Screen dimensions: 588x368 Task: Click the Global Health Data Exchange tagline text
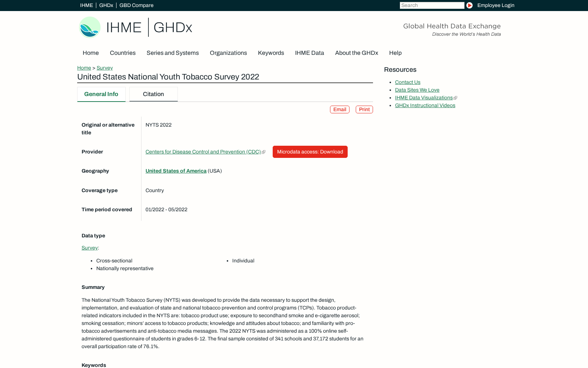(x=452, y=26)
